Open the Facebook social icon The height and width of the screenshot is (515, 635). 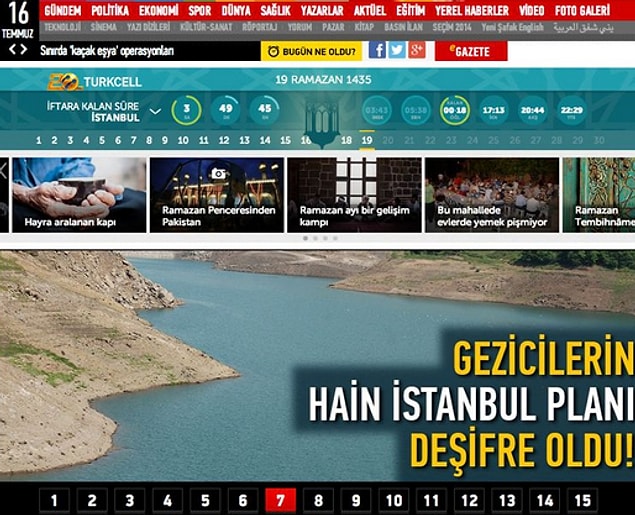click(x=377, y=50)
